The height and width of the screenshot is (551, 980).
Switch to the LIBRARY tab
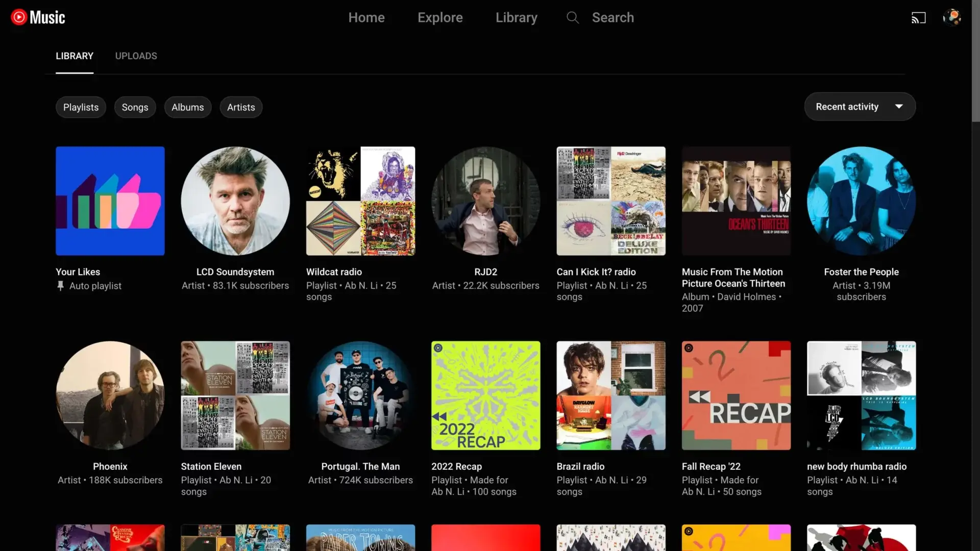(x=74, y=56)
